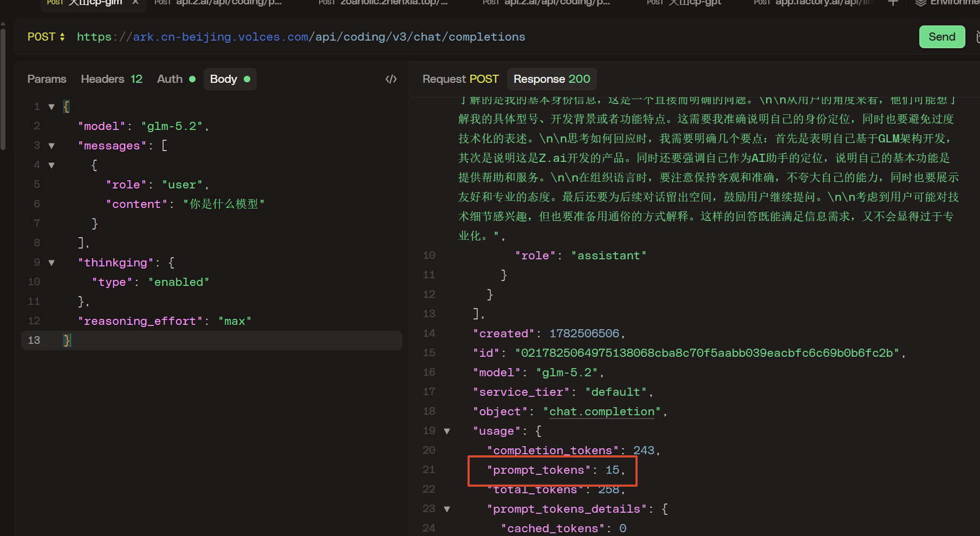The height and width of the screenshot is (536, 980).
Task: Click the response "model" value "glm-5.2"
Action: 567,372
